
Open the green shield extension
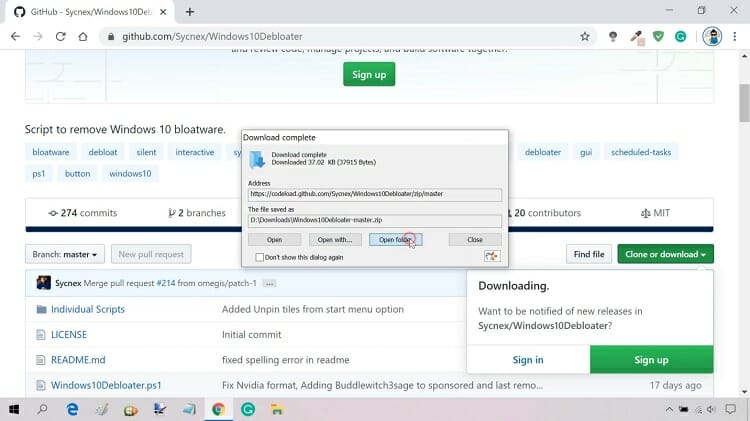pyautogui.click(x=658, y=36)
